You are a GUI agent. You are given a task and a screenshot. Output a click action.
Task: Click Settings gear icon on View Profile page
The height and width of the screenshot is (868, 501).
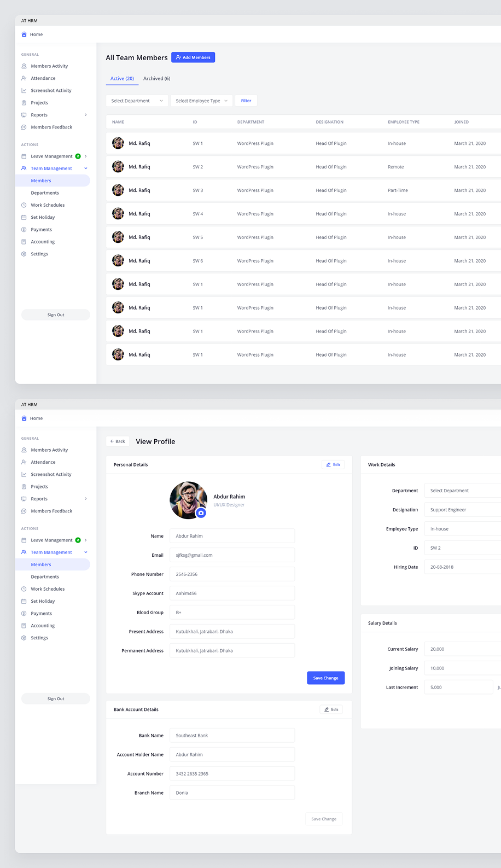[x=24, y=638]
